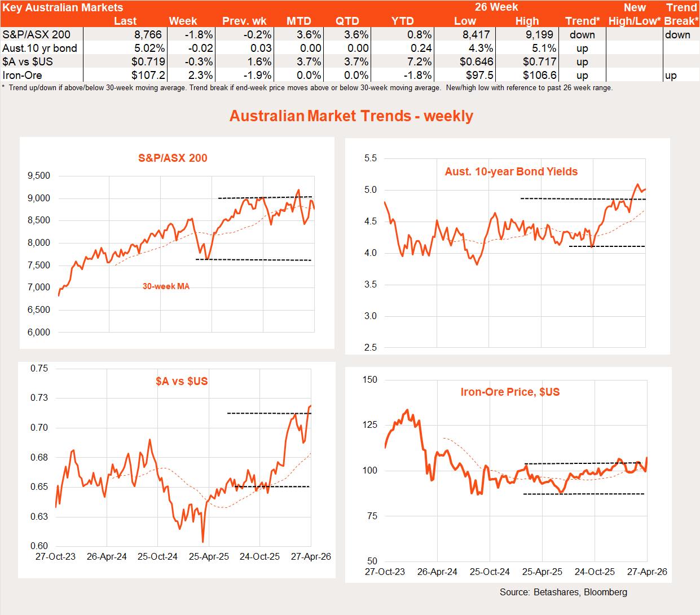The width and height of the screenshot is (700, 615).
Task: Click the Prev. wk column header
Action: [x=244, y=21]
